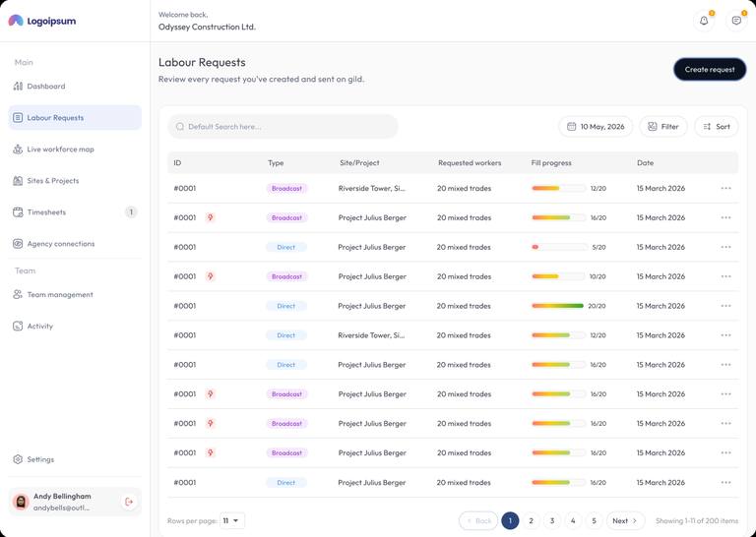Image resolution: width=756 pixels, height=537 pixels.
Task: Open the Sort options
Action: [717, 127]
